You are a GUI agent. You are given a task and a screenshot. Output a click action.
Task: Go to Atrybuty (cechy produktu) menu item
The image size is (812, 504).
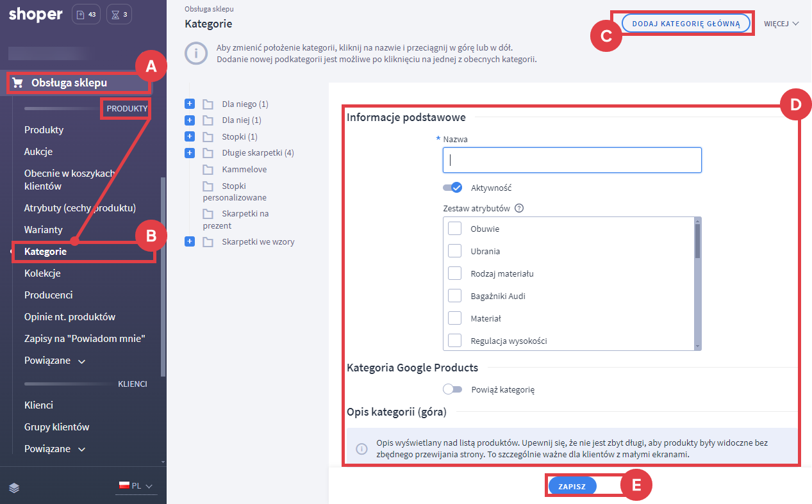coord(79,208)
